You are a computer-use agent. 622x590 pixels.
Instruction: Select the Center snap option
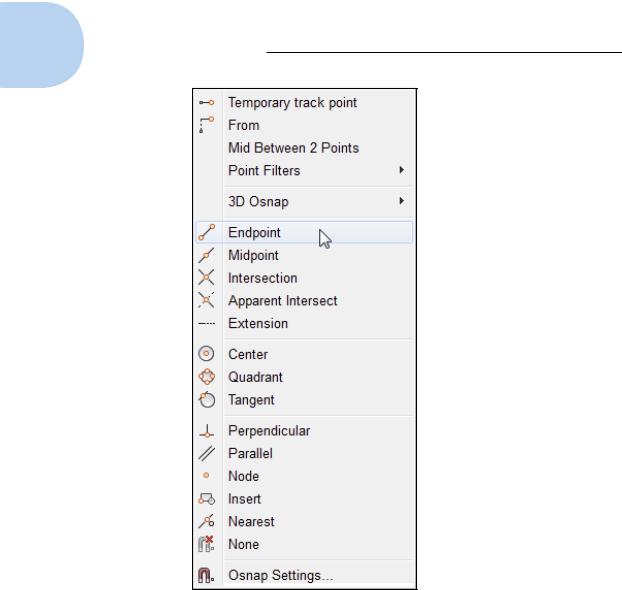(304, 354)
